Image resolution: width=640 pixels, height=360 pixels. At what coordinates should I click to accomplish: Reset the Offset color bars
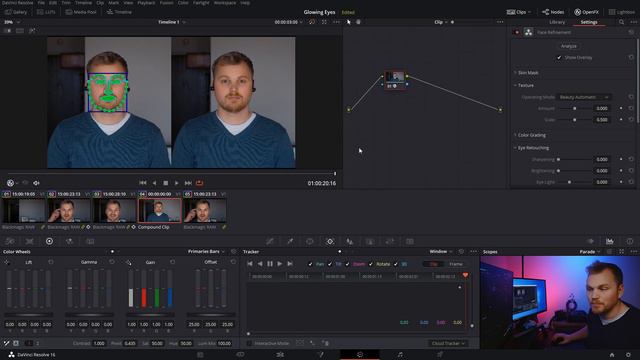click(233, 262)
